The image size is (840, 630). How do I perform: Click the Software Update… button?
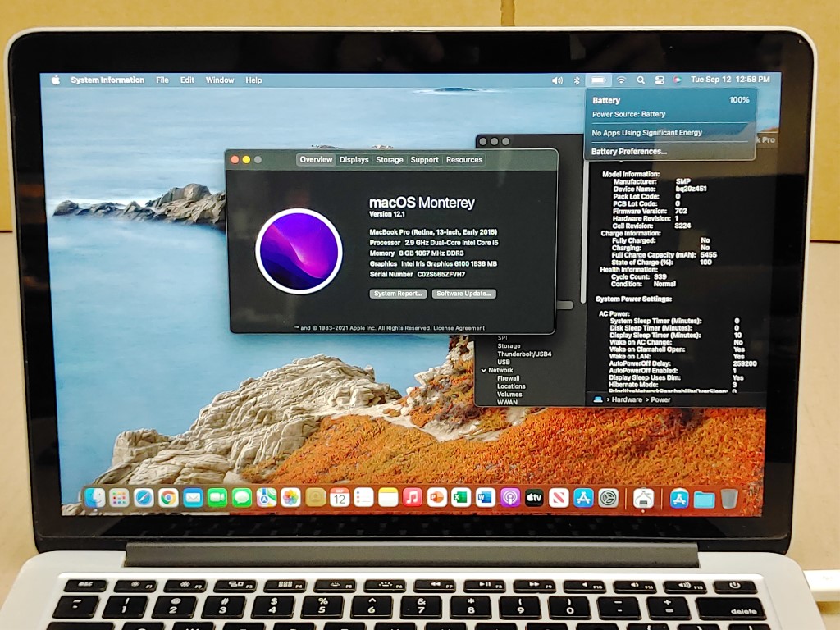(x=464, y=294)
